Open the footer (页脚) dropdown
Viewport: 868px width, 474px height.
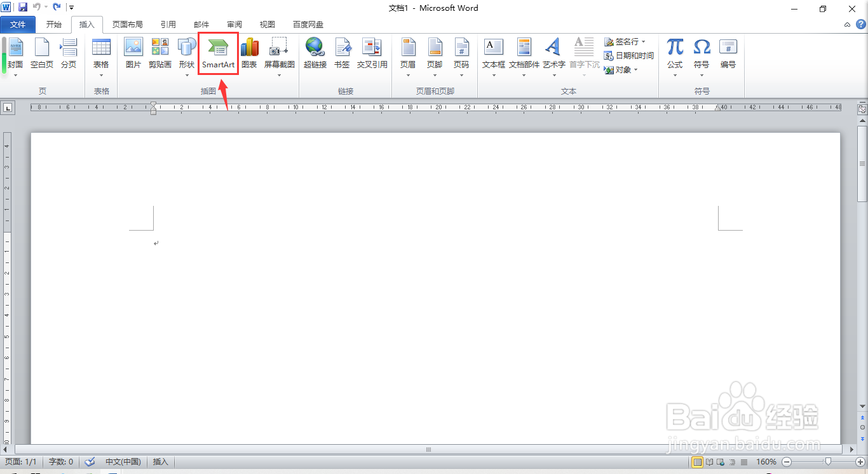[x=435, y=57]
